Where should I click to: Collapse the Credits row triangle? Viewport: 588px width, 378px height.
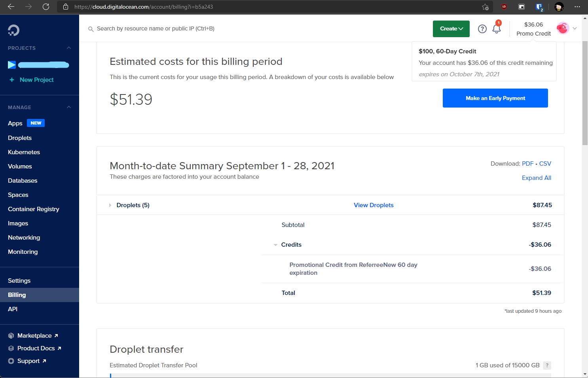point(275,245)
